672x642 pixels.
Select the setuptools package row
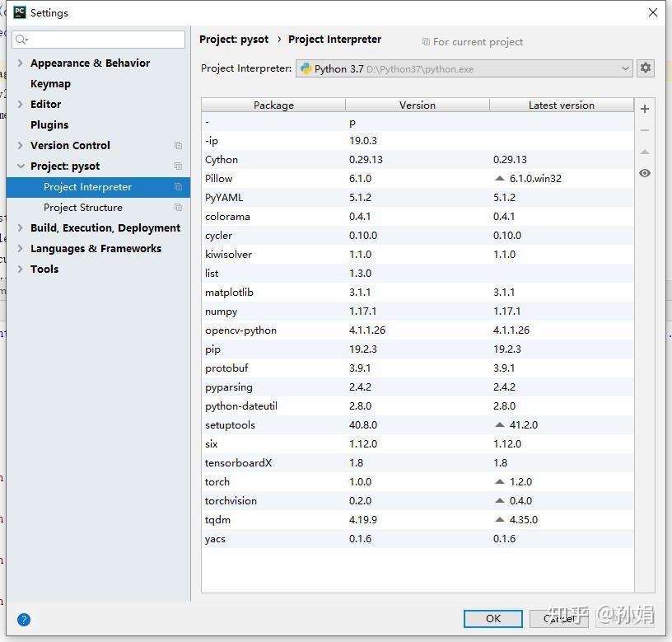tap(418, 425)
